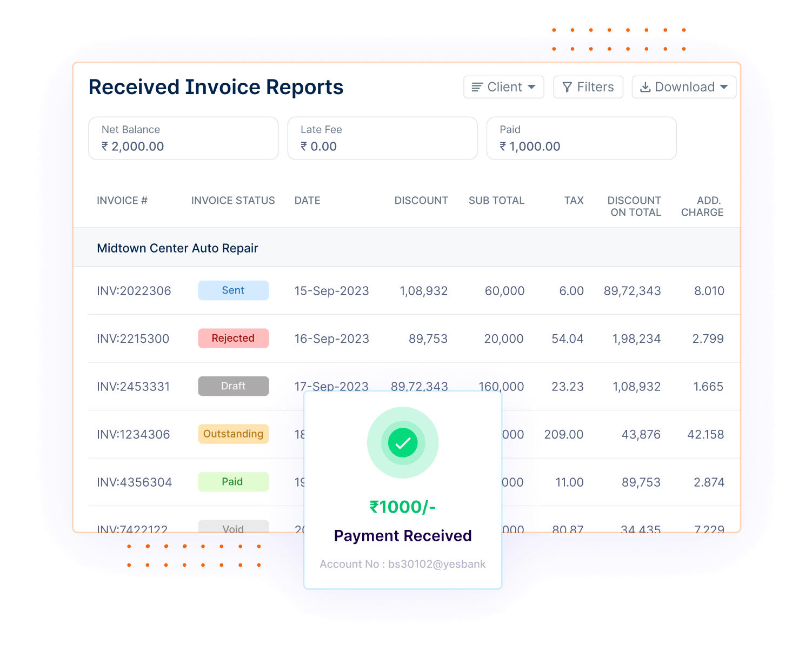Open invoice INV:2215300

(133, 339)
